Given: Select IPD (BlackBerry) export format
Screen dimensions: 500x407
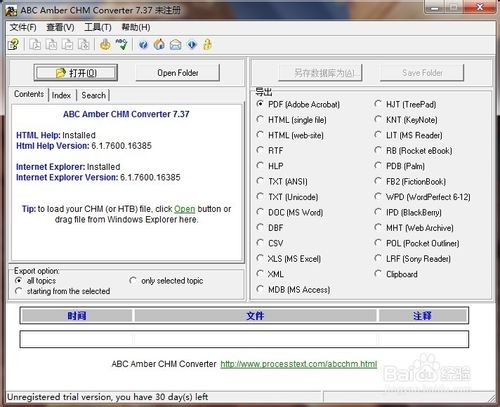Looking at the screenshot, I should point(408,212).
